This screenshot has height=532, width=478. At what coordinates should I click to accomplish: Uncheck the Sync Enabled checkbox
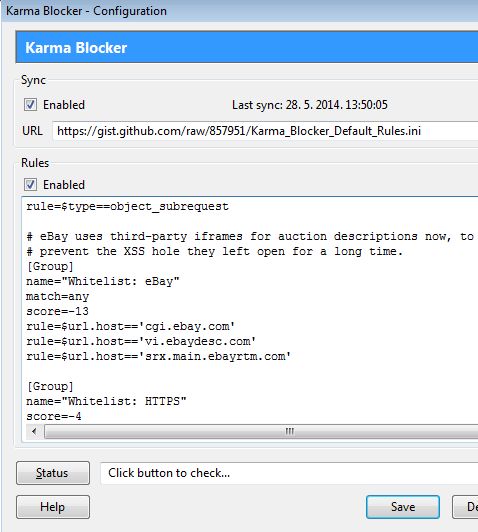click(x=30, y=104)
